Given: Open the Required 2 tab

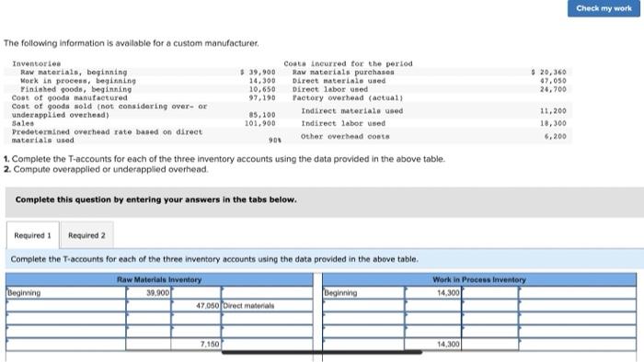Looking at the screenshot, I should click(x=86, y=235).
